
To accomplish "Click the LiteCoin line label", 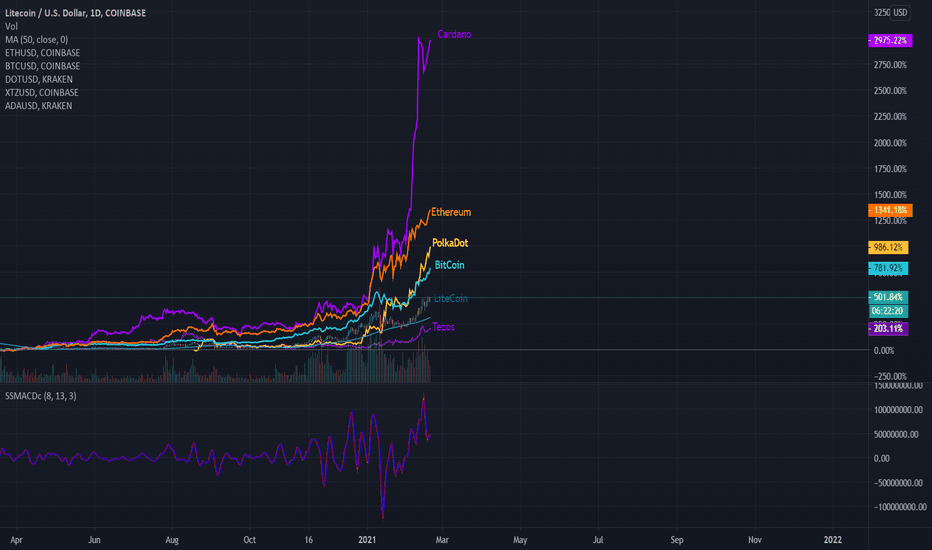I will pyautogui.click(x=451, y=298).
